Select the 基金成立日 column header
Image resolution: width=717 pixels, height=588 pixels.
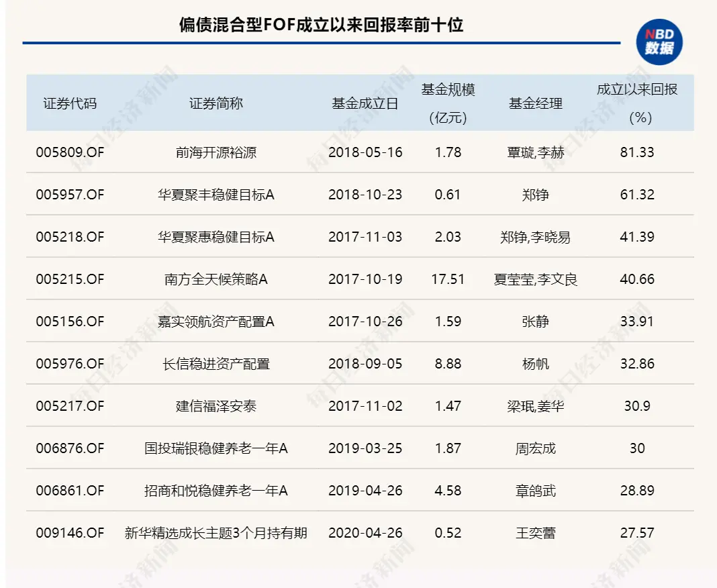365,104
